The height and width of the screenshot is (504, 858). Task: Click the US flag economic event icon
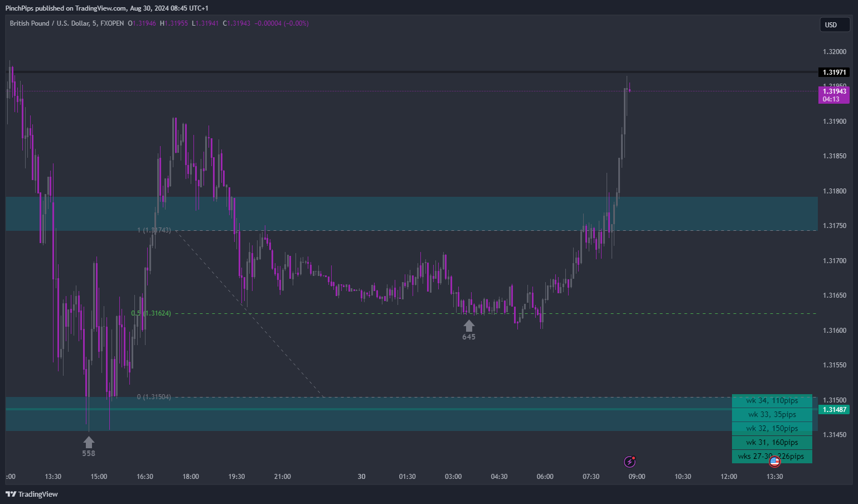[x=774, y=462]
